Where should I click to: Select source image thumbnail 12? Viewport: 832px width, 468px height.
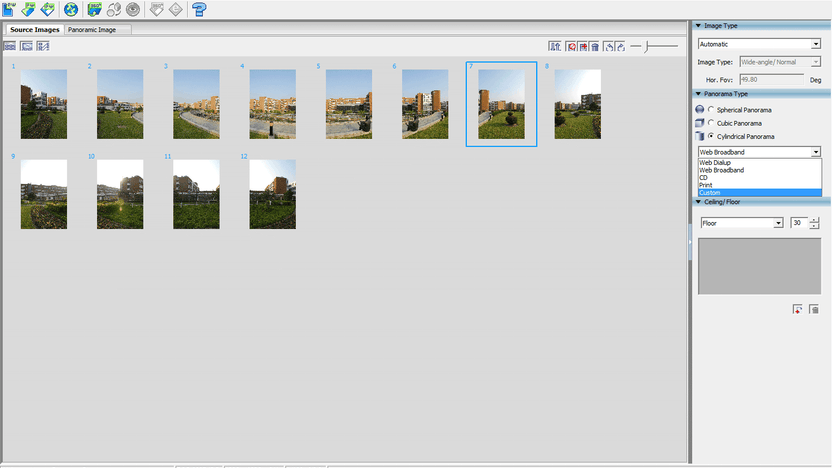273,194
